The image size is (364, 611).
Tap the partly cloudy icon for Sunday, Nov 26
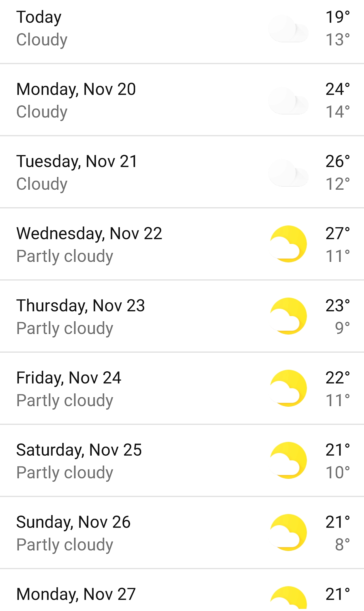pyautogui.click(x=289, y=533)
